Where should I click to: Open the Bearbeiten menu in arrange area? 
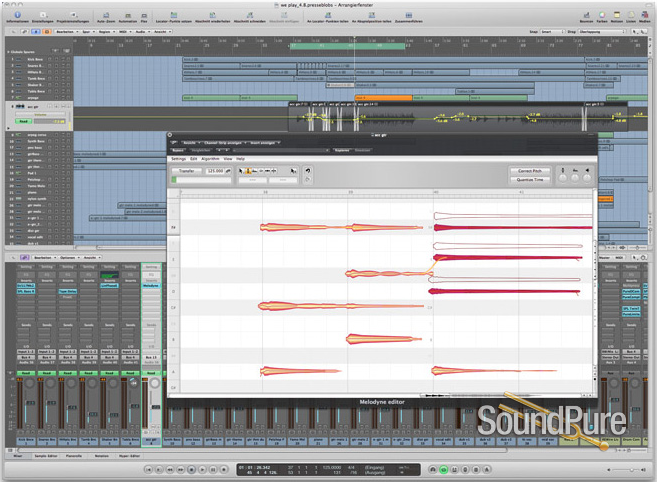pyautogui.click(x=66, y=31)
